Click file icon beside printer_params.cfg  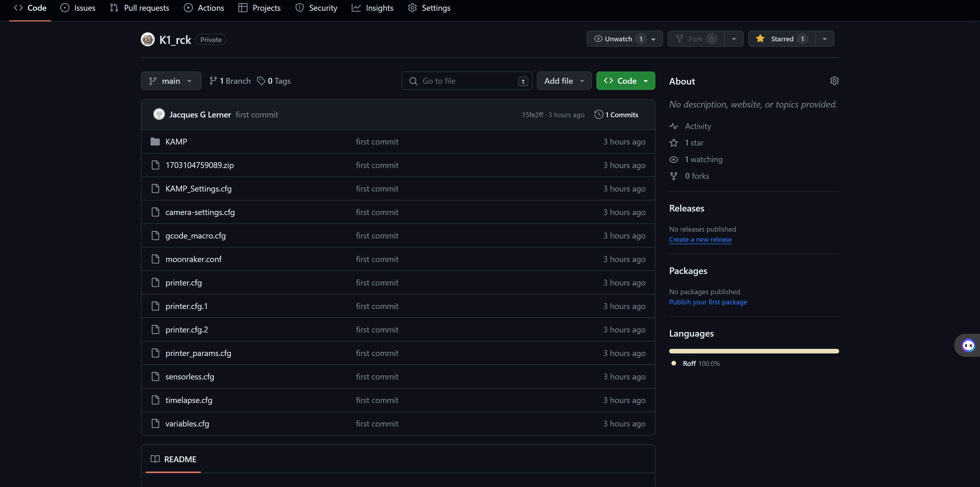(155, 353)
